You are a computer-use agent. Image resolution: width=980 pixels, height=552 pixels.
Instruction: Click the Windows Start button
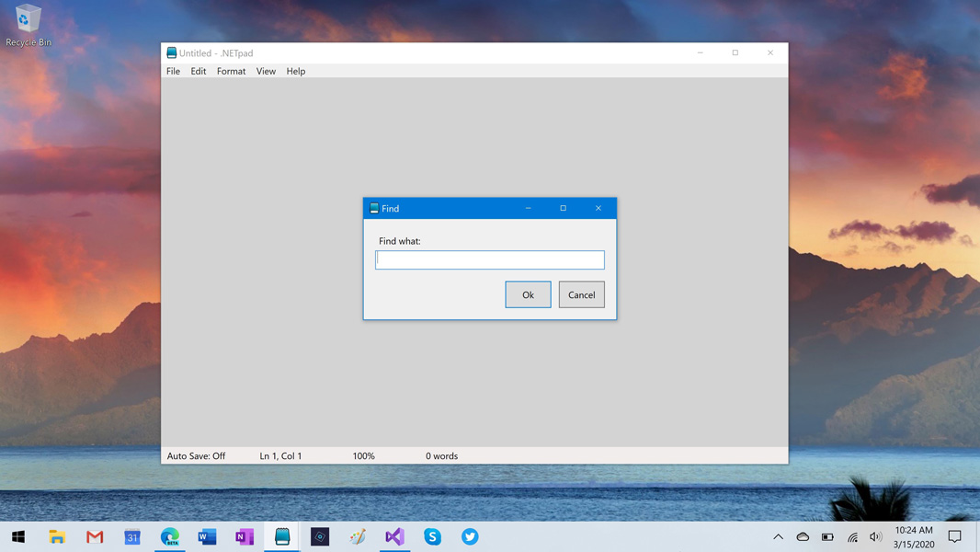(18, 537)
